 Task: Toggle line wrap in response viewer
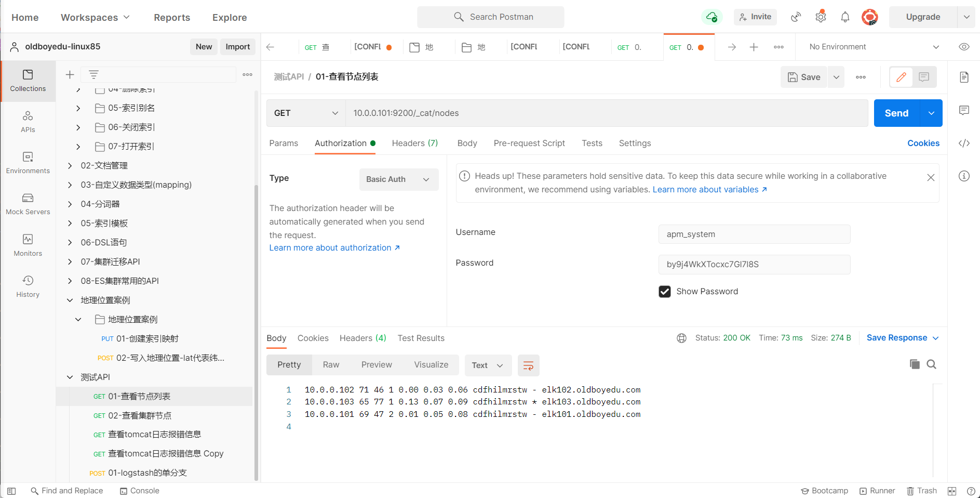(528, 365)
